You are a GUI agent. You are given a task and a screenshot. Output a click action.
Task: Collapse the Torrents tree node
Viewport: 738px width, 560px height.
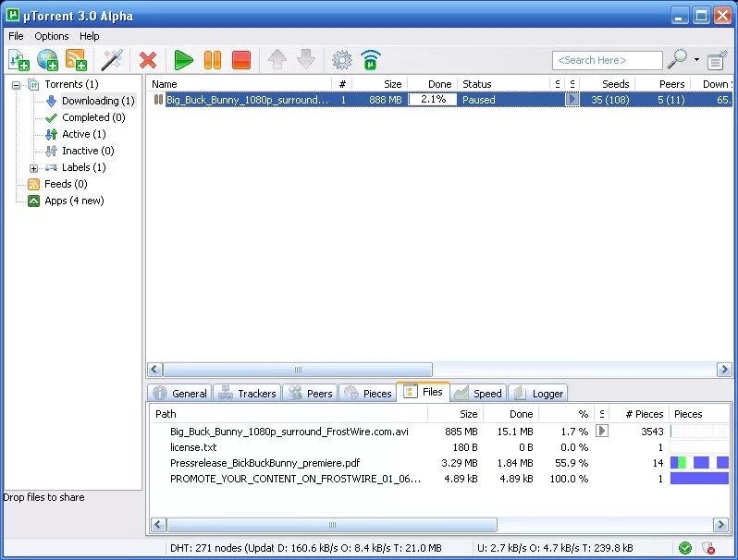pos(17,85)
